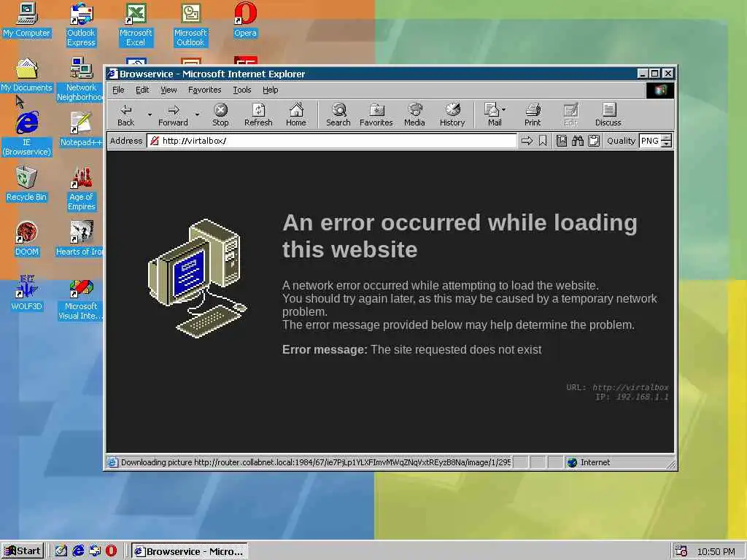Select the Opera desktop icon

click(x=245, y=20)
